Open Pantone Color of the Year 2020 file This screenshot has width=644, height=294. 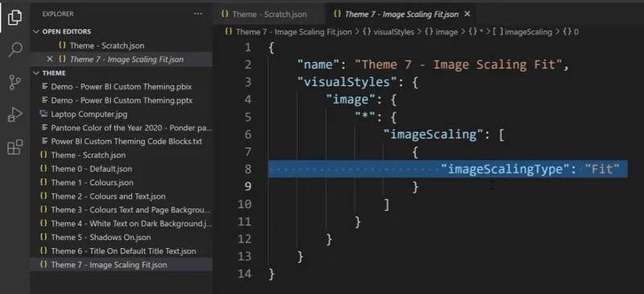[122, 128]
